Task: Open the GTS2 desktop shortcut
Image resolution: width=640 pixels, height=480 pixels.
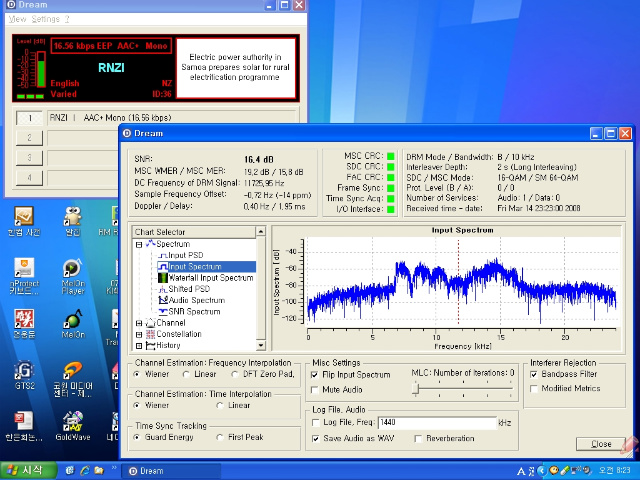Action: (x=24, y=375)
